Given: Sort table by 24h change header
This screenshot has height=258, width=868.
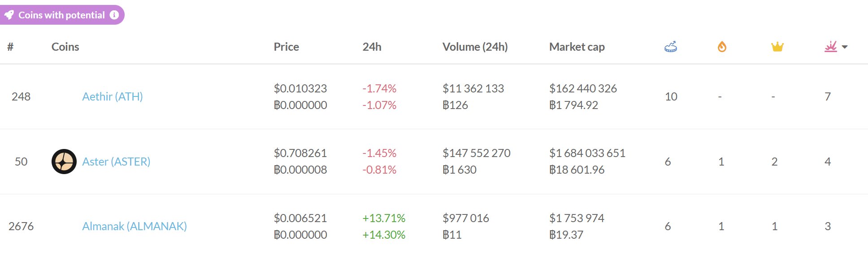Looking at the screenshot, I should pyautogui.click(x=372, y=47).
